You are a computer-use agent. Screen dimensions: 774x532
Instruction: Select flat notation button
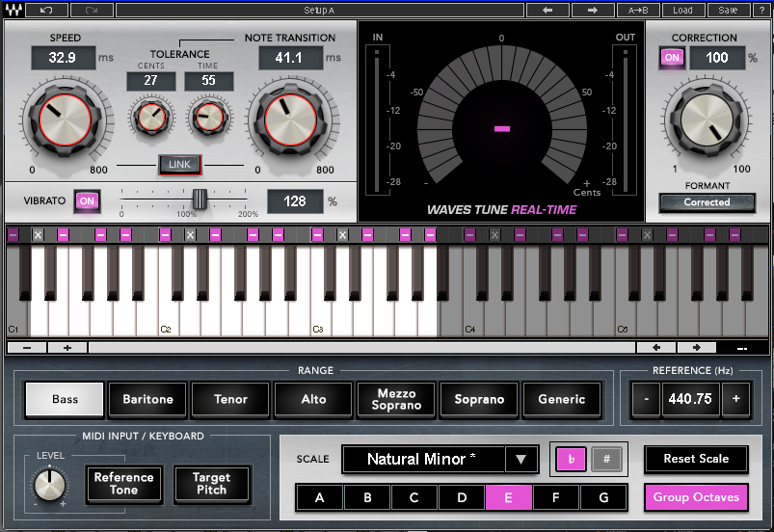[572, 460]
